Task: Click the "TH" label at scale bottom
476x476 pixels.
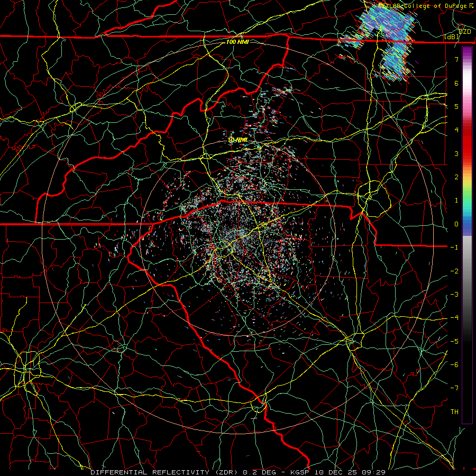Action: (x=454, y=412)
